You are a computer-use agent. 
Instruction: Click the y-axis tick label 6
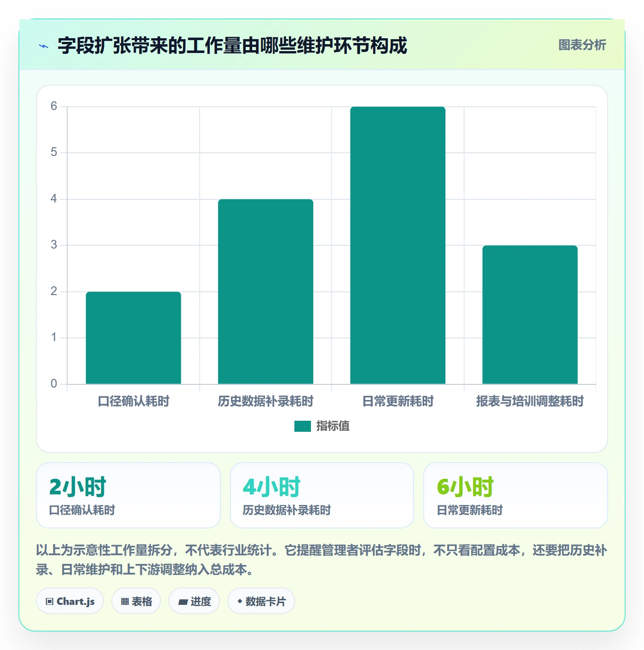pyautogui.click(x=54, y=106)
